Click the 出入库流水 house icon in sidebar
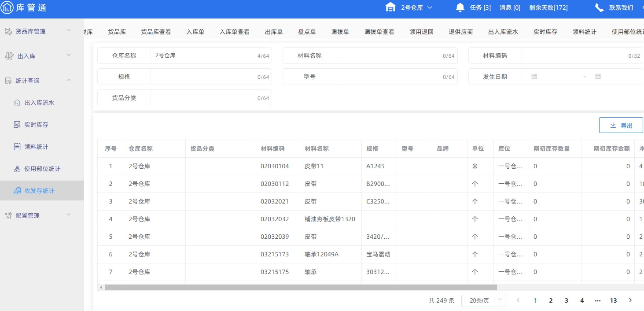Image resolution: width=644 pixels, height=311 pixels. [17, 103]
